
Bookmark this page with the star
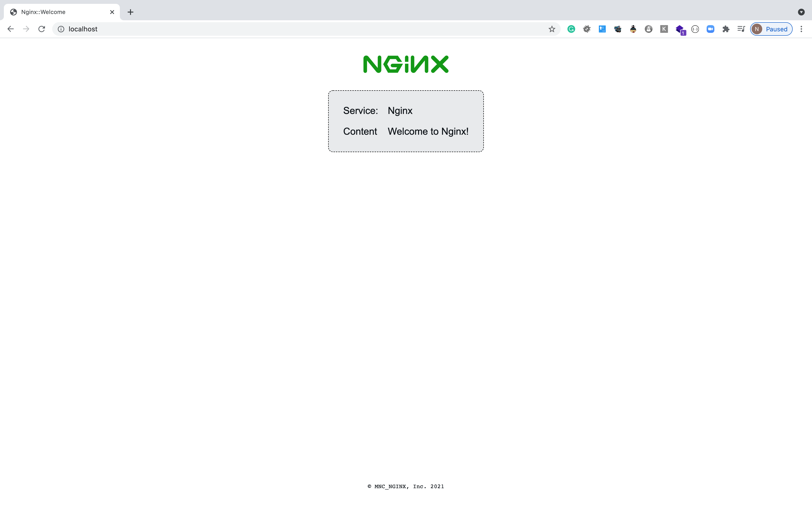coord(551,29)
